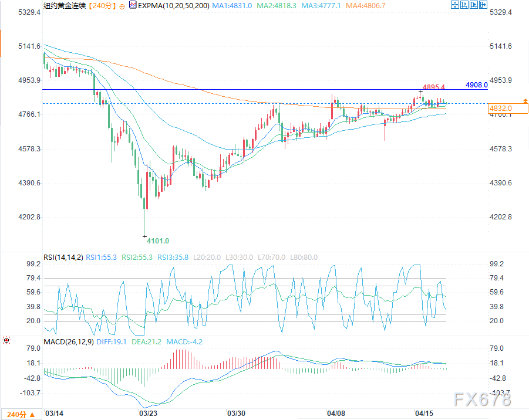Click the 4832.0 current price tag
The width and height of the screenshot is (529, 420).
501,108
